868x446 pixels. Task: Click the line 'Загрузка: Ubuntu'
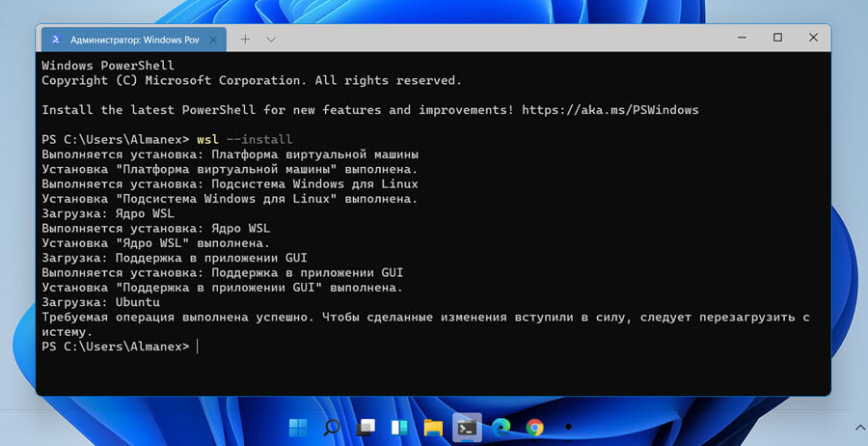[100, 302]
